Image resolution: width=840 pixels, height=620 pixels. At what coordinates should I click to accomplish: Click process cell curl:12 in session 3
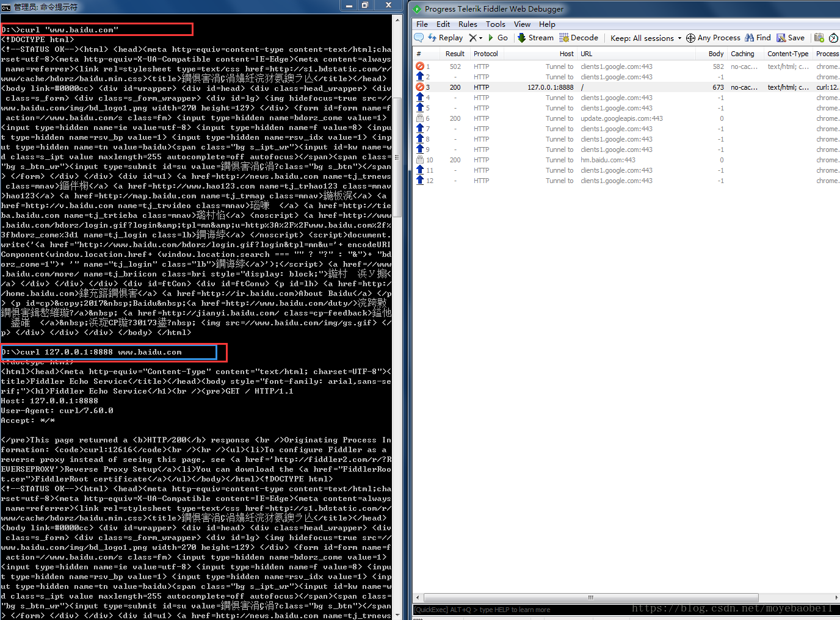pos(827,87)
